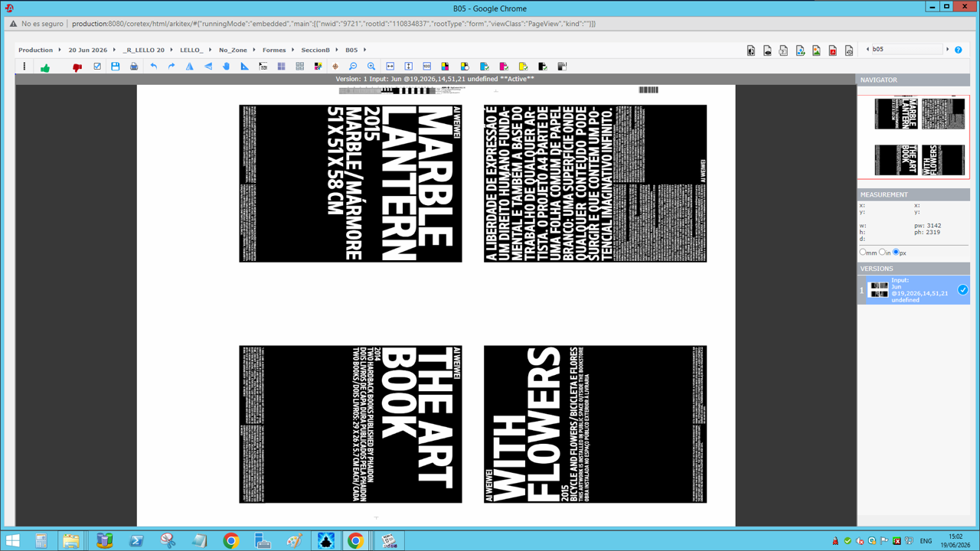The width and height of the screenshot is (980, 551).
Task: Select the px measurement unit radio button
Action: pos(896,252)
